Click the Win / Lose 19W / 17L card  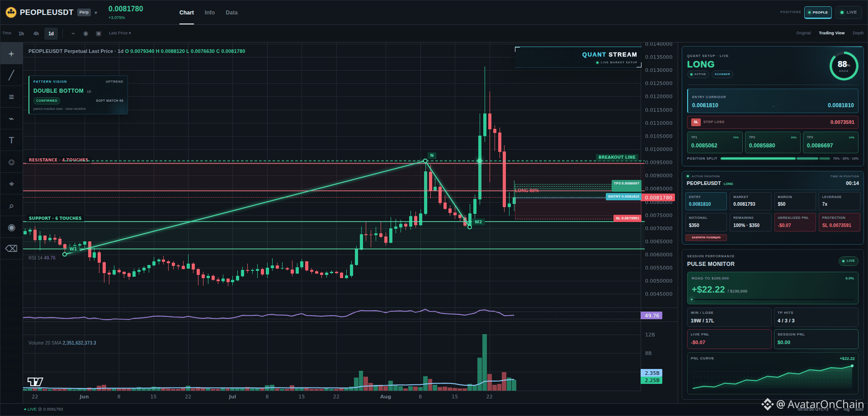point(729,317)
